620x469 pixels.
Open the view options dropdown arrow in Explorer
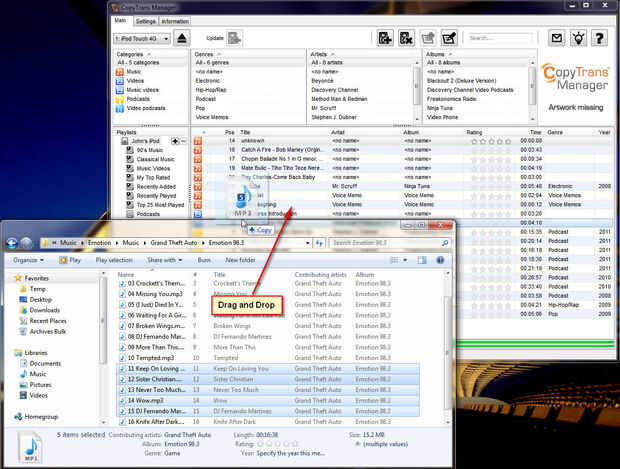[405, 260]
